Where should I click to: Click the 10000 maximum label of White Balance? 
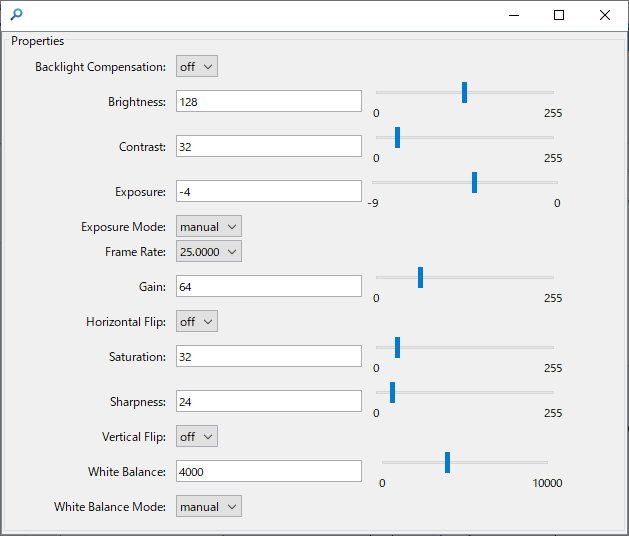(x=547, y=483)
